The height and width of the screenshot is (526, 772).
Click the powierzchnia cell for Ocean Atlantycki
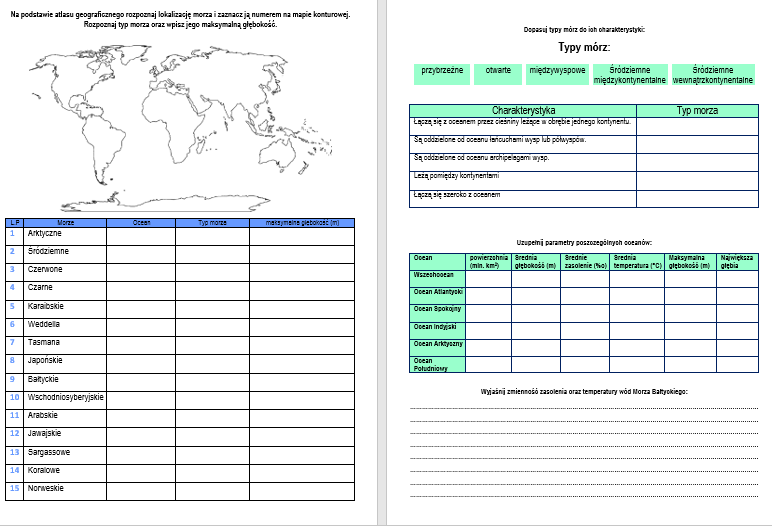(488, 294)
